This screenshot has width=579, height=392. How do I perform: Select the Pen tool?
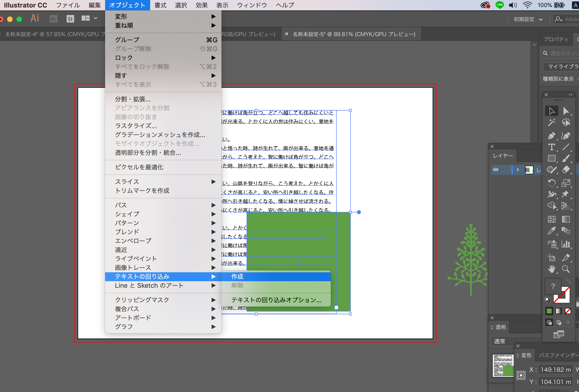click(x=551, y=136)
